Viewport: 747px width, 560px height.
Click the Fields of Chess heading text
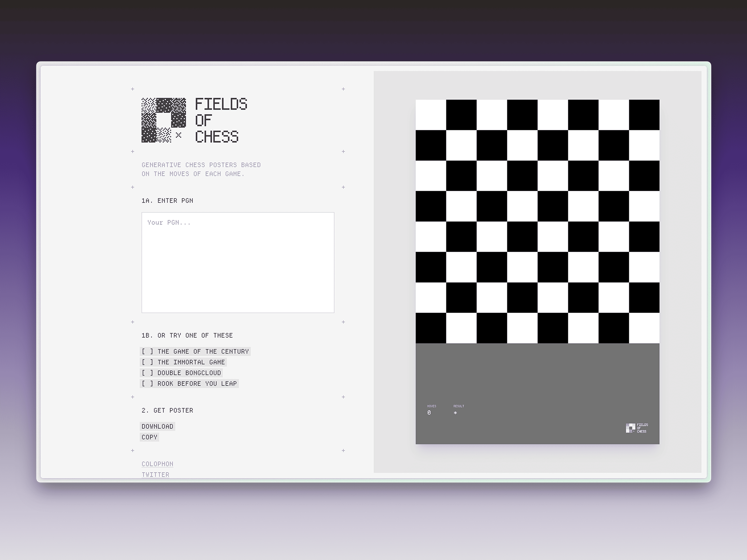[221, 120]
